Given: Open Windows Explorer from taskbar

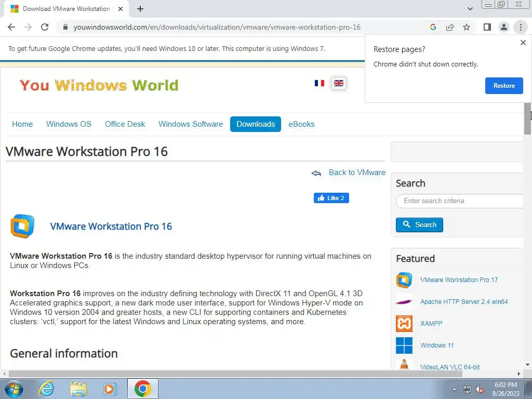Looking at the screenshot, I should [x=78, y=389].
